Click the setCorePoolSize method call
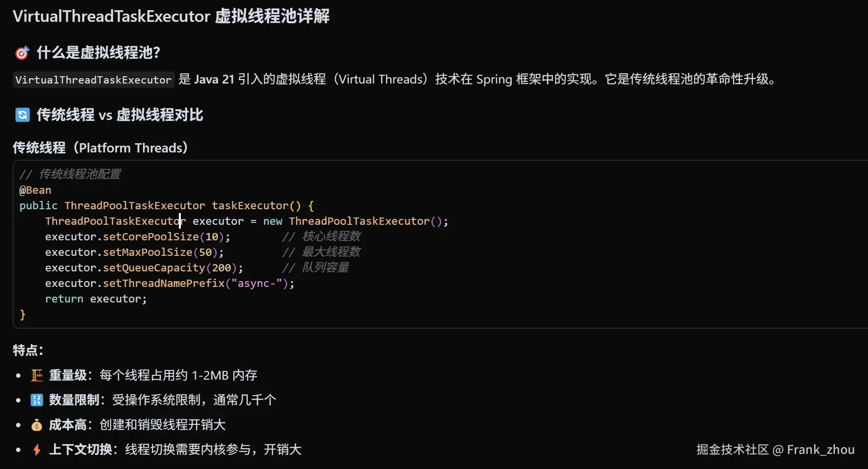This screenshot has width=868, height=469. coord(151,236)
